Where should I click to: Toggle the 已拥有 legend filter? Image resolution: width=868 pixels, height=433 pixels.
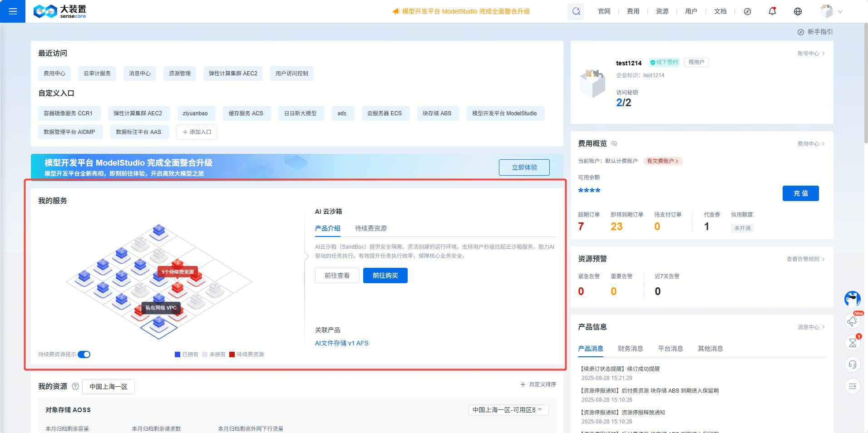[x=177, y=354]
